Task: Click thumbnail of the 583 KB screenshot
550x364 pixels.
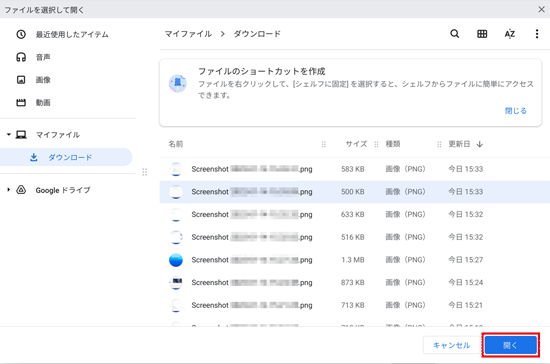Action: click(x=176, y=169)
